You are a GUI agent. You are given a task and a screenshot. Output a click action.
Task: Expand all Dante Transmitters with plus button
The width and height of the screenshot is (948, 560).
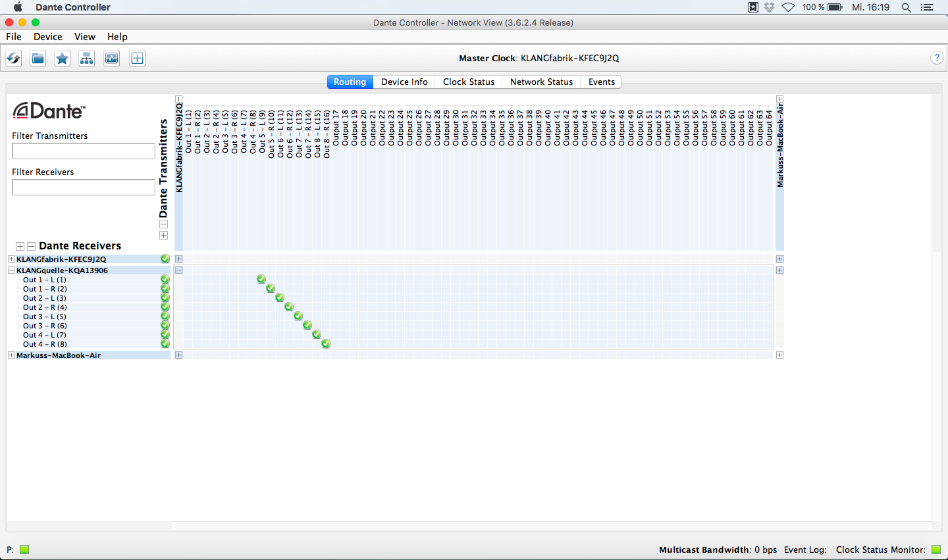tap(164, 236)
